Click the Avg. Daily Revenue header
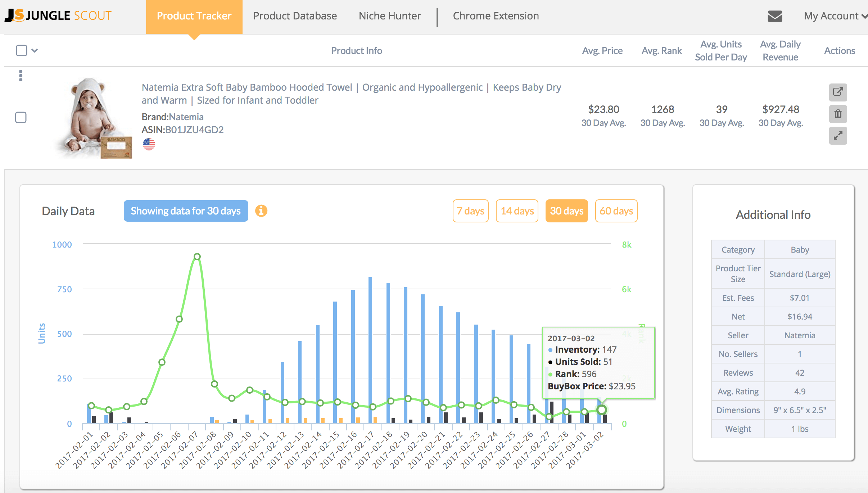The width and height of the screenshot is (868, 493). (x=780, y=50)
